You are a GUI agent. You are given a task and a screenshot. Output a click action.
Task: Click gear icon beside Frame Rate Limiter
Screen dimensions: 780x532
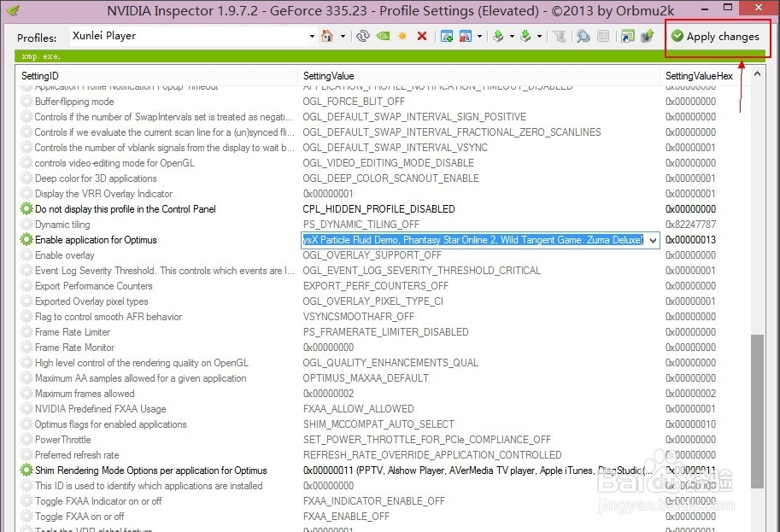26,332
